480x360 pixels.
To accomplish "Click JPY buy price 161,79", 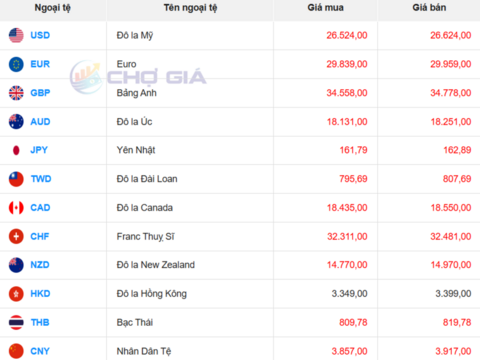I will [353, 150].
